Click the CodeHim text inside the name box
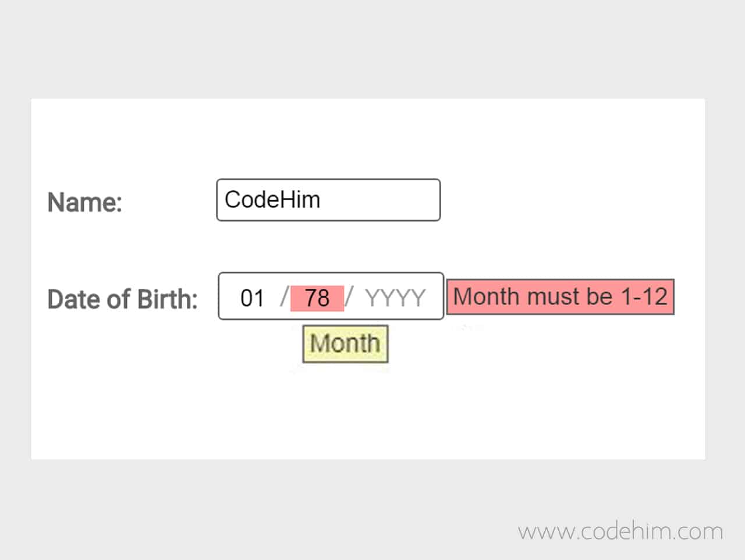The width and height of the screenshot is (745, 560). (272, 200)
